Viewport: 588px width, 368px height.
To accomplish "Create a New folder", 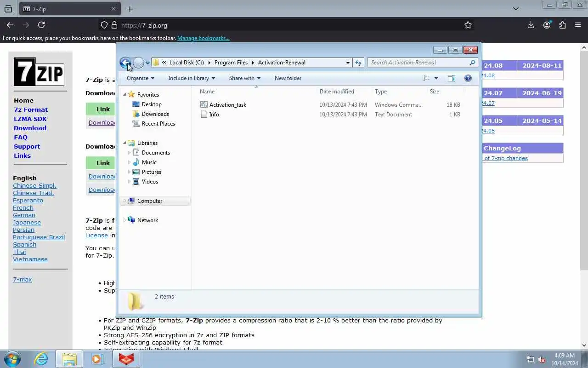I will (x=288, y=78).
